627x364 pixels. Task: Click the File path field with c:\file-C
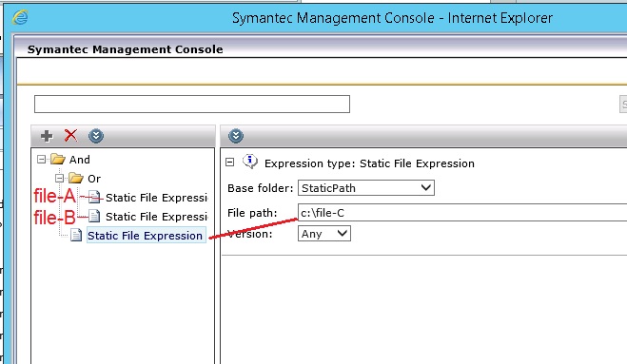(462, 213)
